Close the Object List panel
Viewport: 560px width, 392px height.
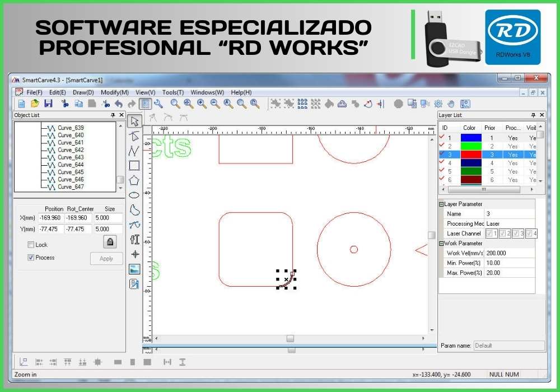122,115
